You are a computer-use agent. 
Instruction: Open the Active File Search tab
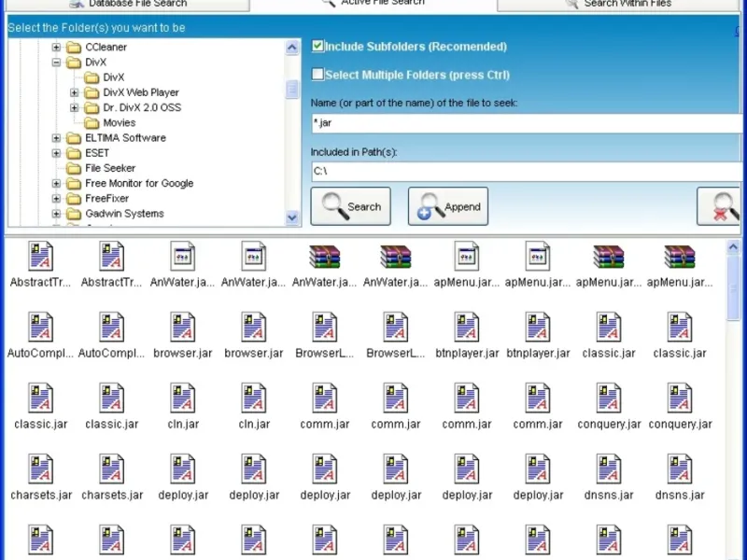(373, 4)
